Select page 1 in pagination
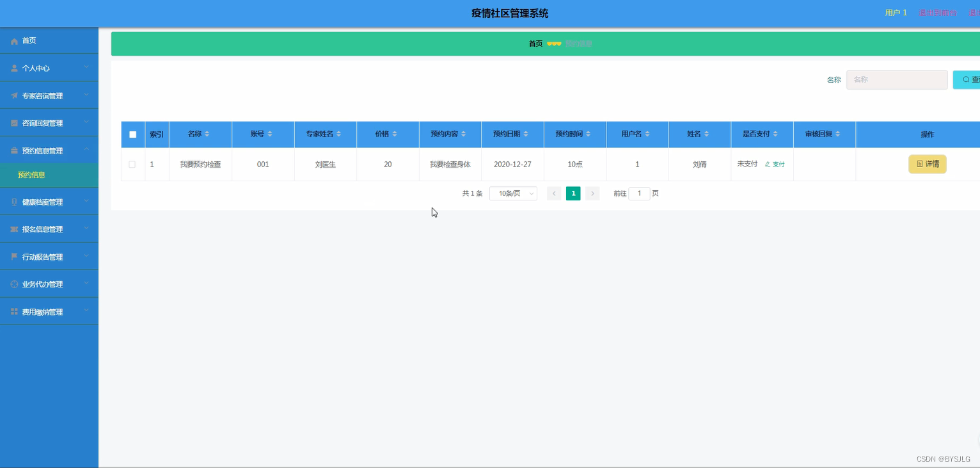This screenshot has width=980, height=468. click(573, 193)
